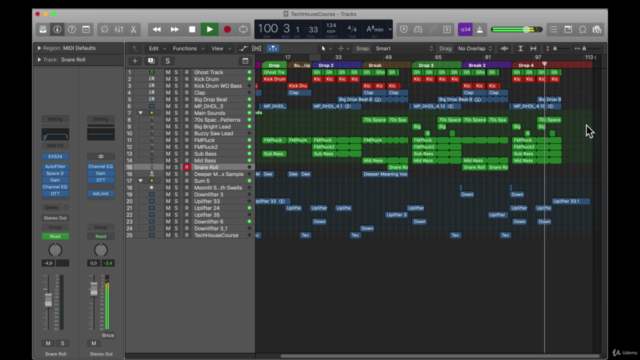This screenshot has width=640, height=360.
Task: Click the Waveform Zoom icon
Action: click(504, 49)
